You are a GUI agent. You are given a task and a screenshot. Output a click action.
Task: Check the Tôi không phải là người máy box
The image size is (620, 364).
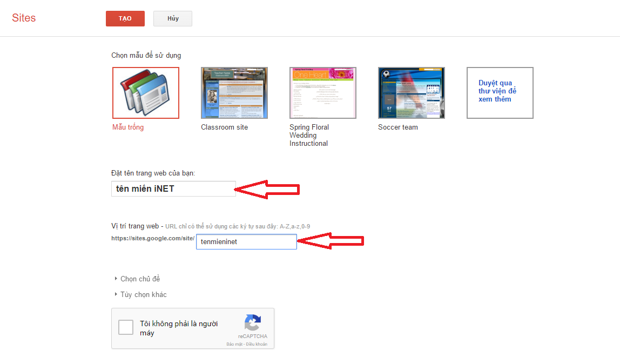point(126,327)
